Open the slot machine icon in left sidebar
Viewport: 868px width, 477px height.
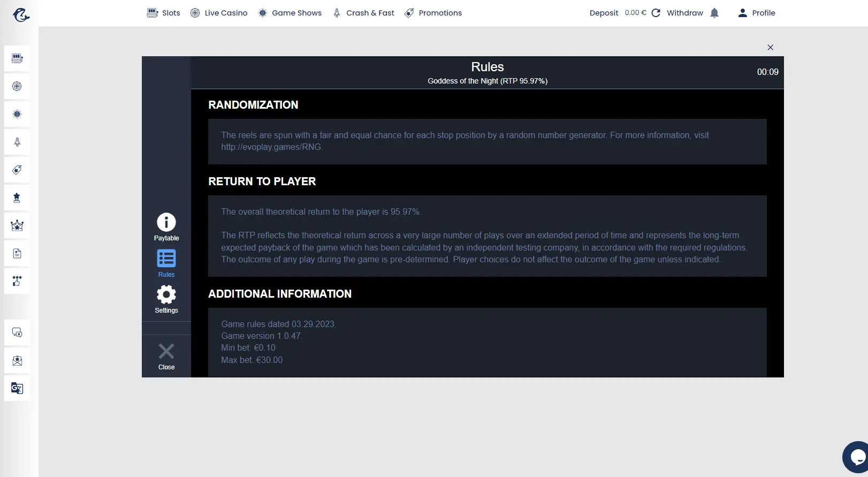tap(17, 58)
